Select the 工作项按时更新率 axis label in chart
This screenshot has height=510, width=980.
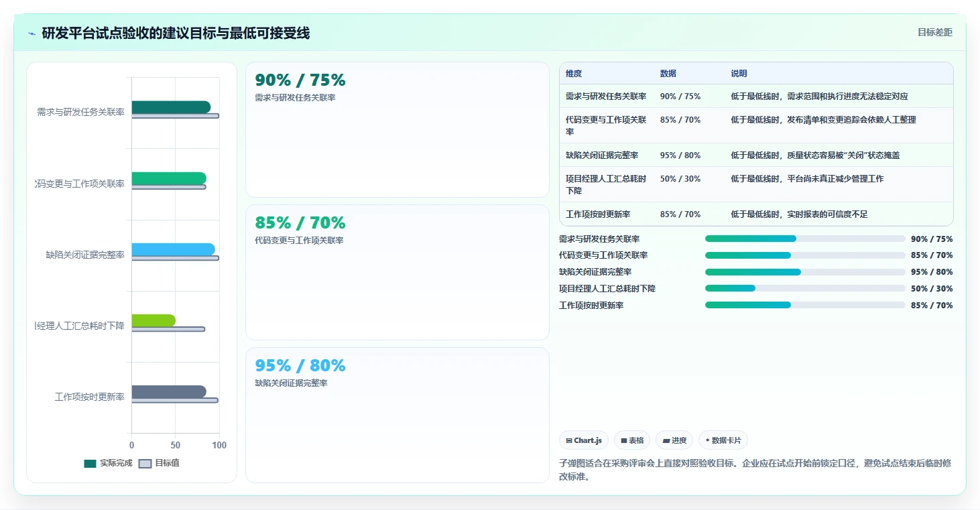[90, 397]
